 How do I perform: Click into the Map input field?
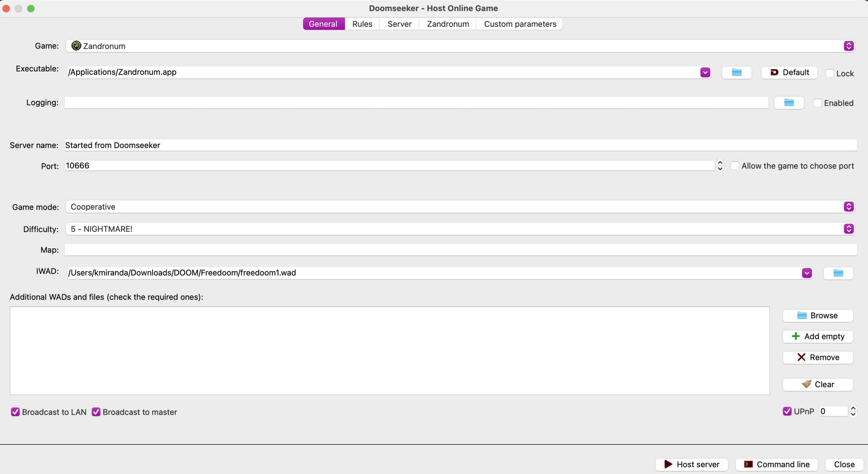coord(460,250)
